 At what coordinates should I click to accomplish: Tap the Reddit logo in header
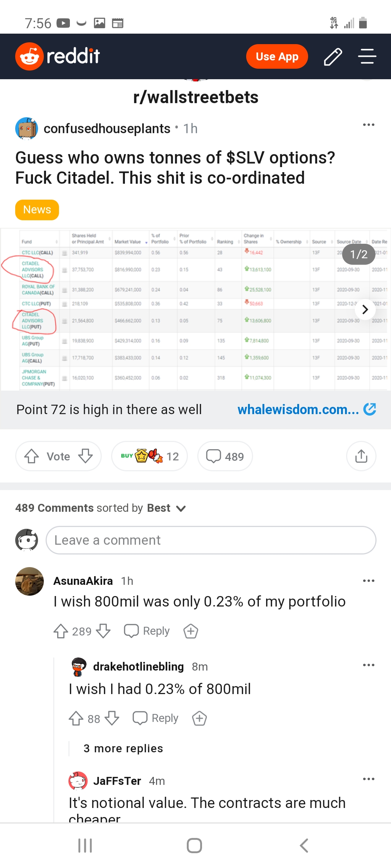coord(58,56)
